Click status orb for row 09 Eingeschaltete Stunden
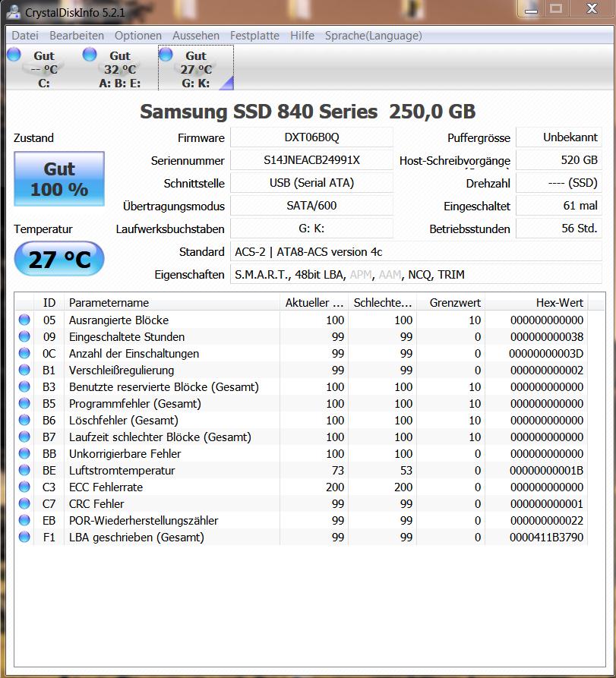 coord(24,336)
